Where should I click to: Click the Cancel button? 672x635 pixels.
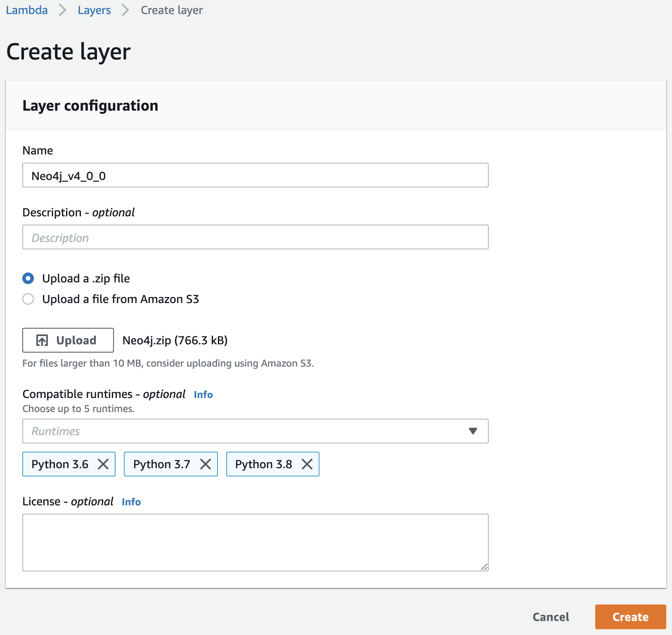click(x=551, y=617)
